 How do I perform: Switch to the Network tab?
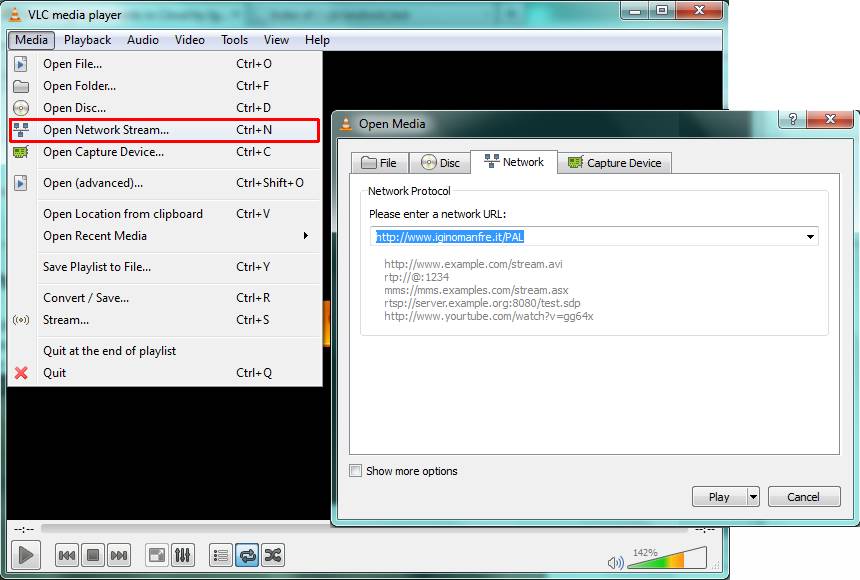(x=514, y=162)
